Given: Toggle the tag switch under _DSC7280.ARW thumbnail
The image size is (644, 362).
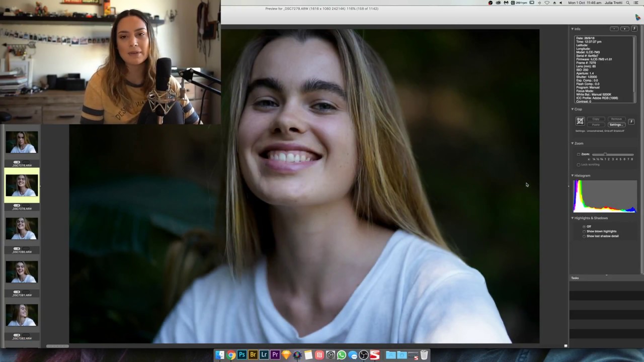Looking at the screenshot, I should point(17,248).
